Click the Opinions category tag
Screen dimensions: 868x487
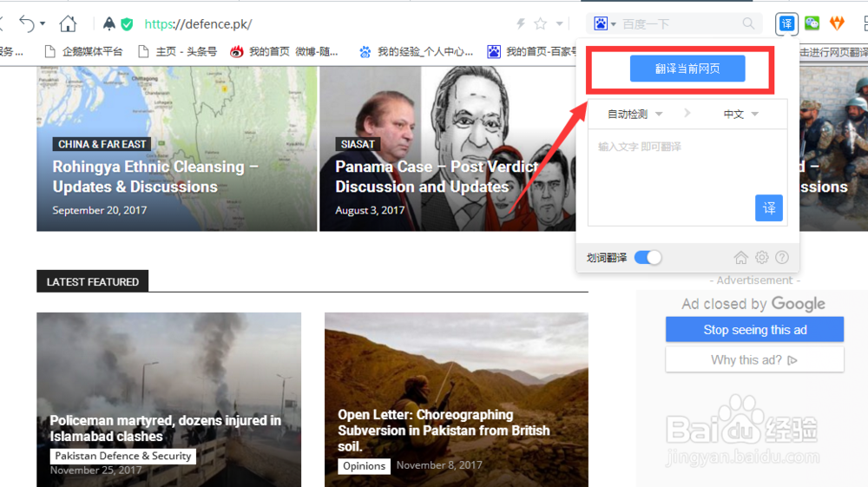click(364, 466)
